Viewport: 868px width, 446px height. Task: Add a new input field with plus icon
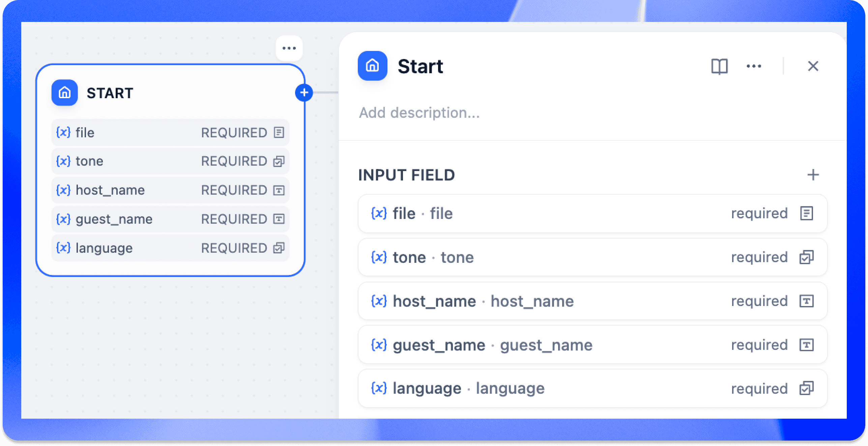pyautogui.click(x=813, y=175)
